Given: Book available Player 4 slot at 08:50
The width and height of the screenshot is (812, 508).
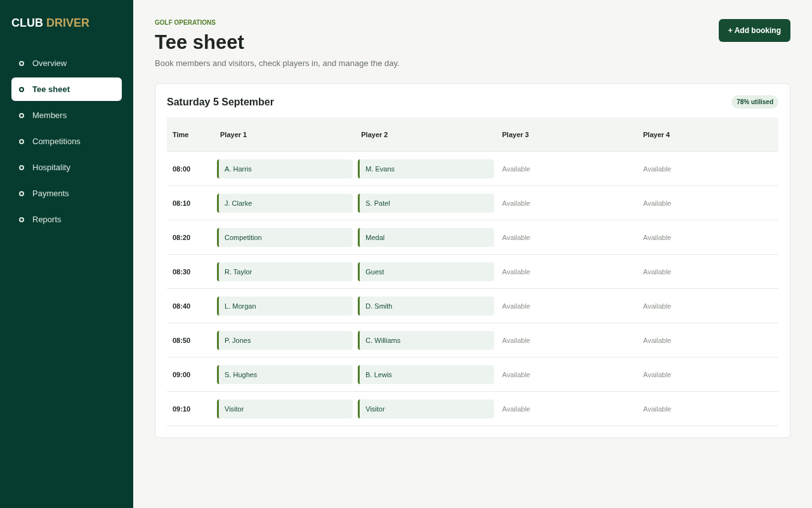Looking at the screenshot, I should point(657,340).
